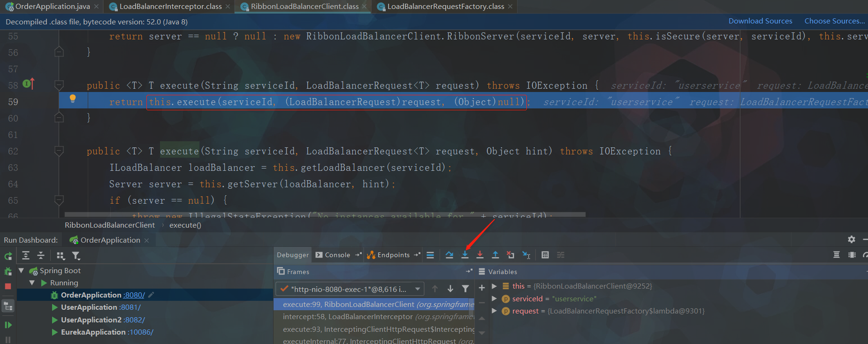Click Collapse All in Run Dashboard toolbar
Viewport: 868px width, 344px height.
click(41, 255)
